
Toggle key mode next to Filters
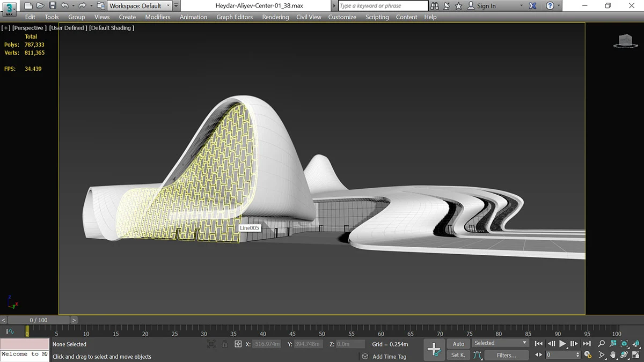click(477, 355)
